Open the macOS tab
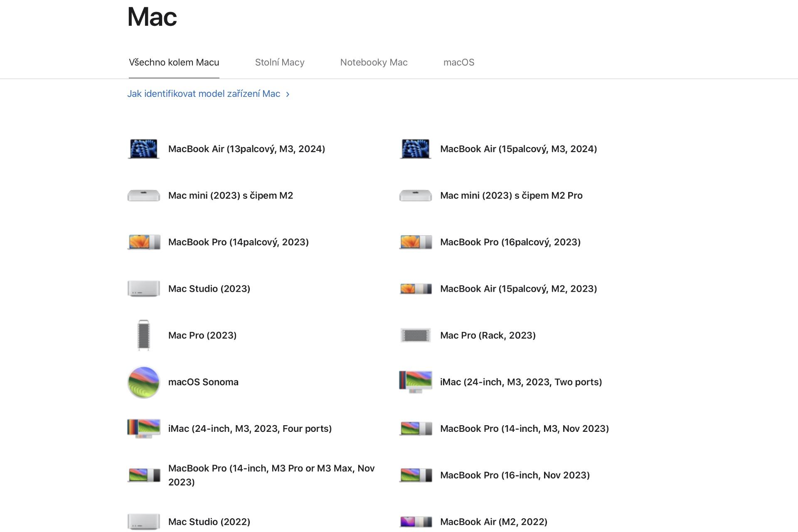798x532 pixels. 459,62
